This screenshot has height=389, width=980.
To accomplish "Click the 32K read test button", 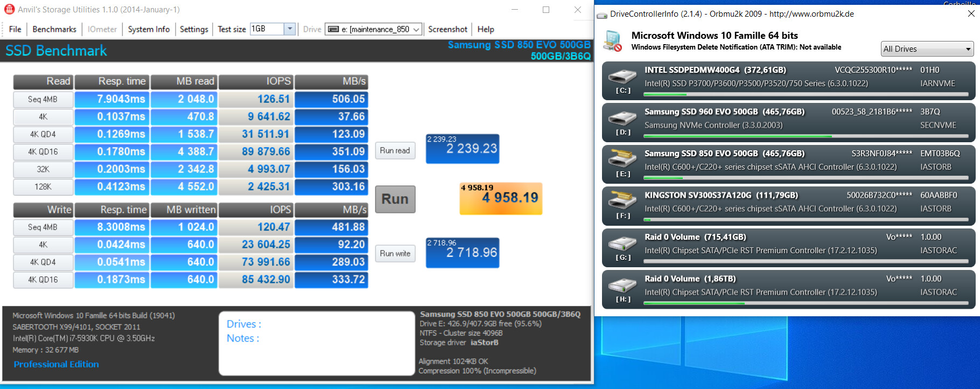I will tap(43, 169).
